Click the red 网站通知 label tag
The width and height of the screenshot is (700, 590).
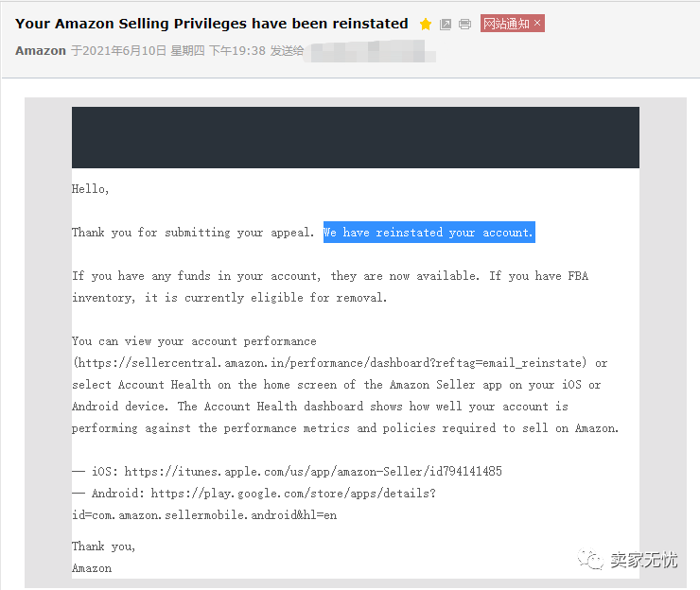pos(507,24)
